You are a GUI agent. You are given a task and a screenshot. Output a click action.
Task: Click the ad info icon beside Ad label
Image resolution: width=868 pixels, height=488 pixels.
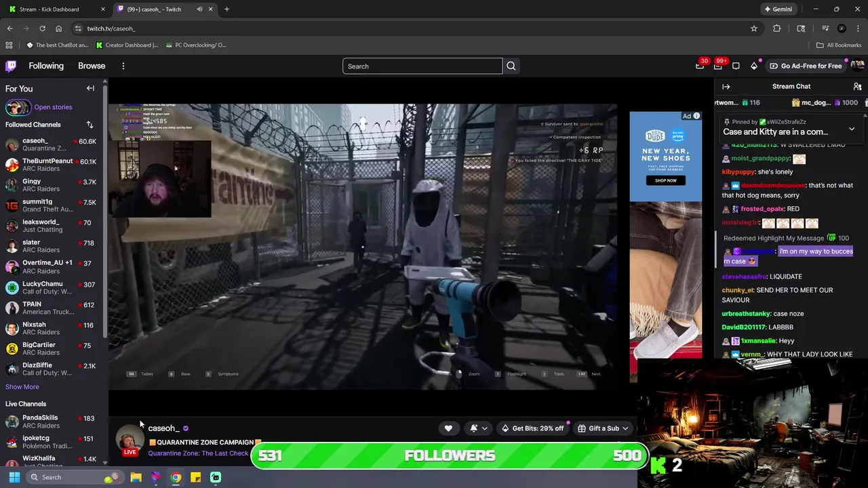696,116
